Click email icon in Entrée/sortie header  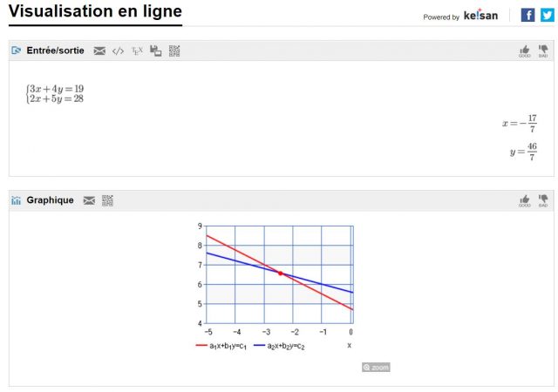click(99, 51)
